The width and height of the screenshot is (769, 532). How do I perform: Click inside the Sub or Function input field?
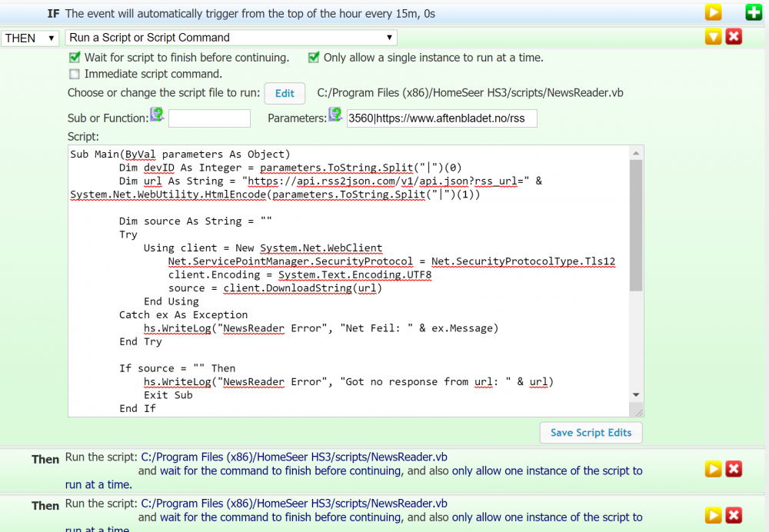pos(209,118)
